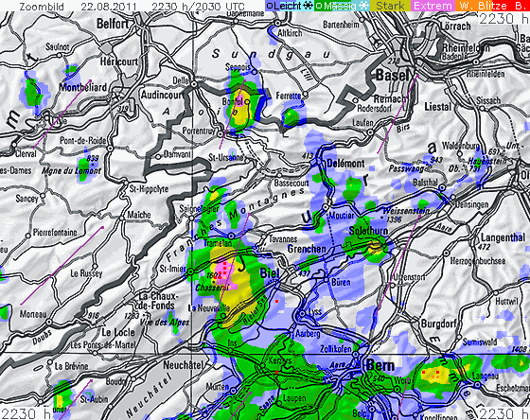Image resolution: width=530 pixels, height=420 pixels.
Task: Click the Biel city label
Action: (x=270, y=273)
